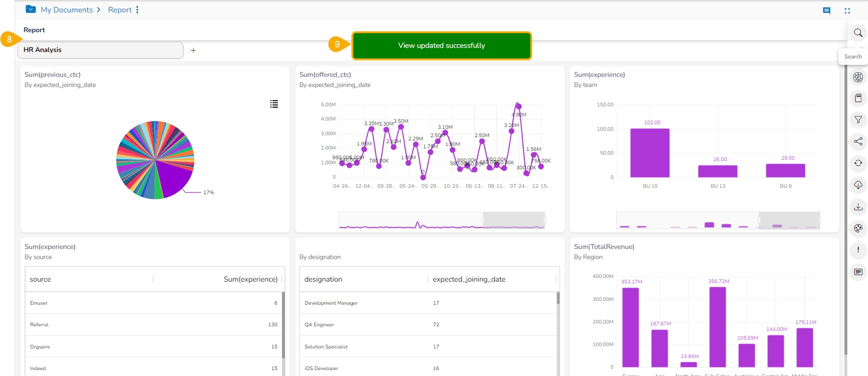Viewport: 868px width, 376px height.
Task: Expand the My Documents breadcrumb chevron
Action: pos(98,10)
